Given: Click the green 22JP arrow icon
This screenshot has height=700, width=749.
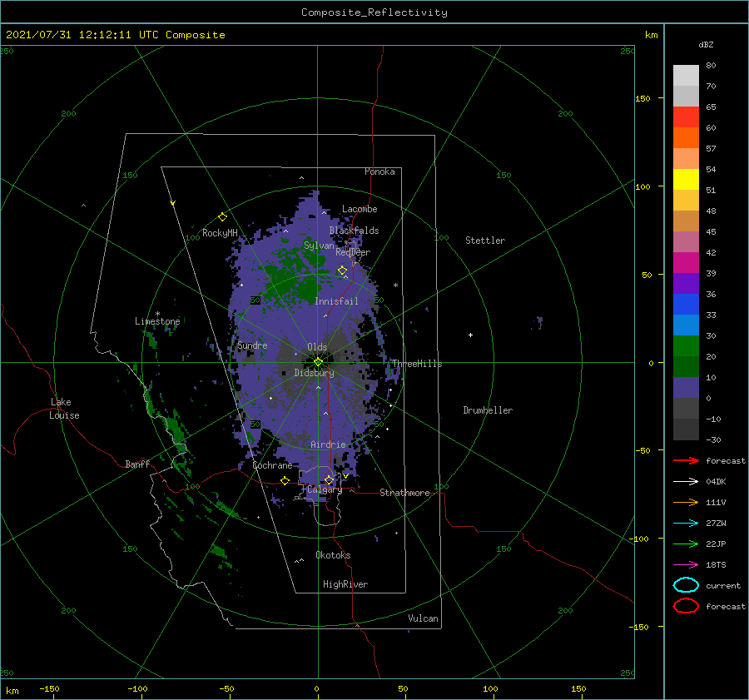Looking at the screenshot, I should click(x=686, y=544).
